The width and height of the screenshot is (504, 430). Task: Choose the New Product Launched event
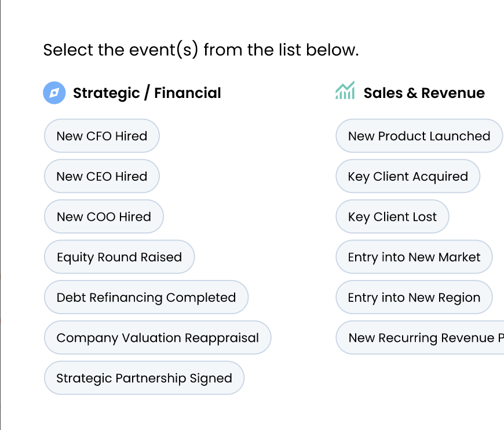[419, 136]
